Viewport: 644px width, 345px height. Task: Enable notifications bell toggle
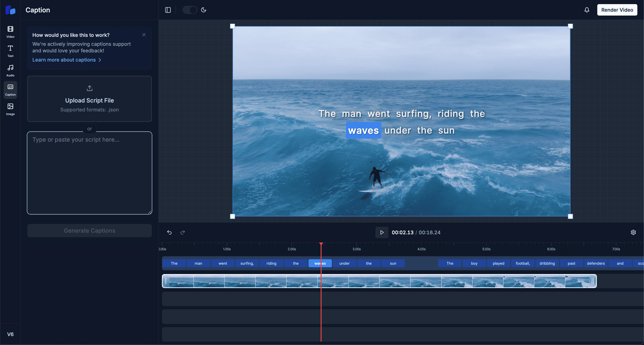pyautogui.click(x=587, y=10)
